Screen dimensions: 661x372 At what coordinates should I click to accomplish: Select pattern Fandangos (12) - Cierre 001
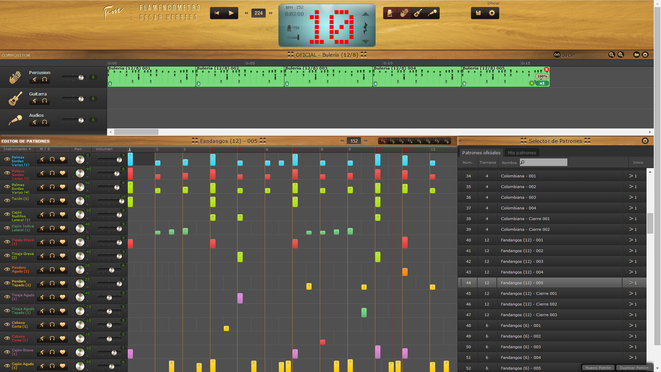pos(551,294)
